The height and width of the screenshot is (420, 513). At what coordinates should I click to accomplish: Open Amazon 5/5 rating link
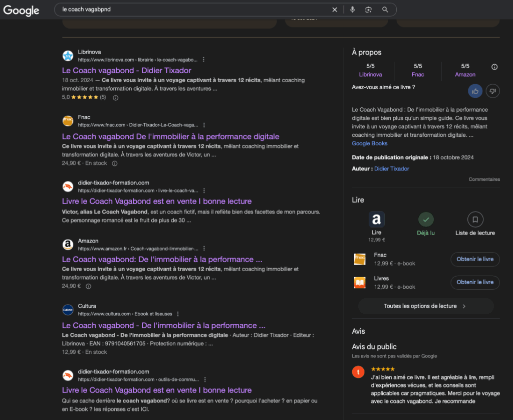click(465, 70)
